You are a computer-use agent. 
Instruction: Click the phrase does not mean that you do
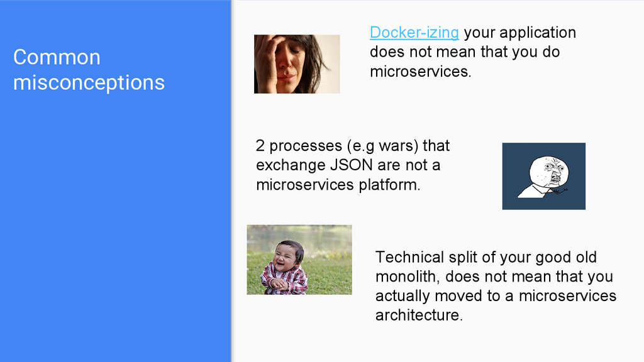click(465, 52)
